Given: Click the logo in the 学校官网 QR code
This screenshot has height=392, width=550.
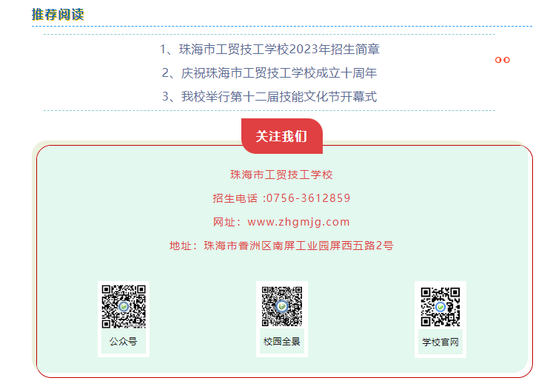Looking at the screenshot, I should [440, 307].
